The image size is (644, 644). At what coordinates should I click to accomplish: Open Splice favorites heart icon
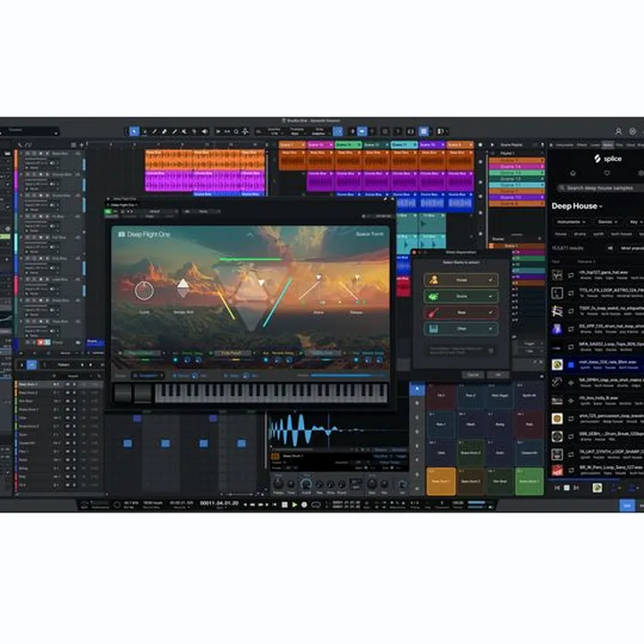(x=607, y=173)
